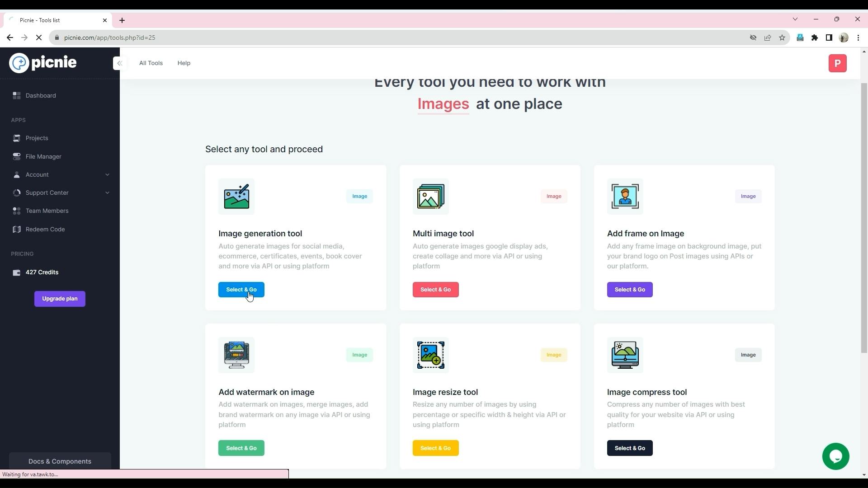This screenshot has height=488, width=868.
Task: Click Select and Go for Image generation
Action: pos(241,289)
